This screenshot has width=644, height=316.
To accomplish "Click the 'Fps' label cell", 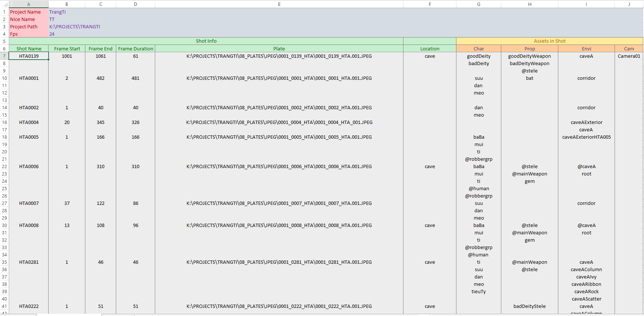I will [x=29, y=34].
